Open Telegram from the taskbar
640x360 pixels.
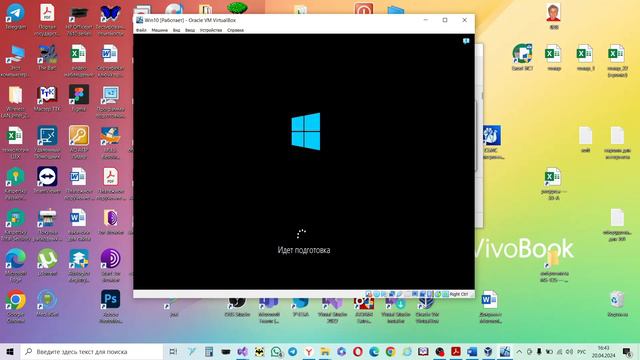pyautogui.click(x=293, y=351)
